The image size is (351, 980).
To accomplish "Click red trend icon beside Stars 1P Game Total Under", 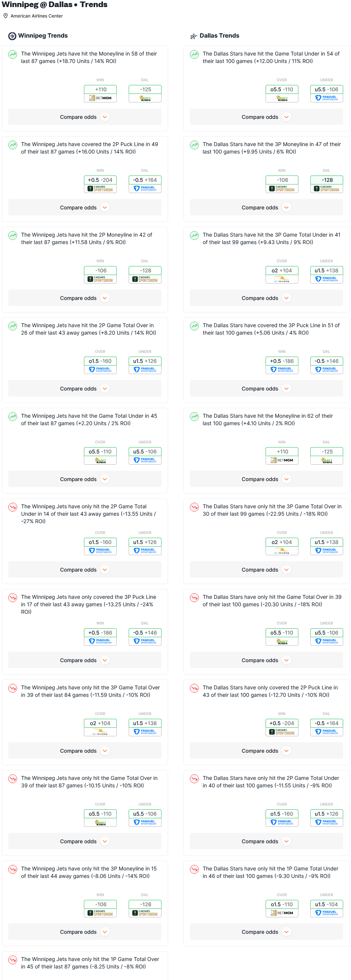I will click(x=194, y=869).
